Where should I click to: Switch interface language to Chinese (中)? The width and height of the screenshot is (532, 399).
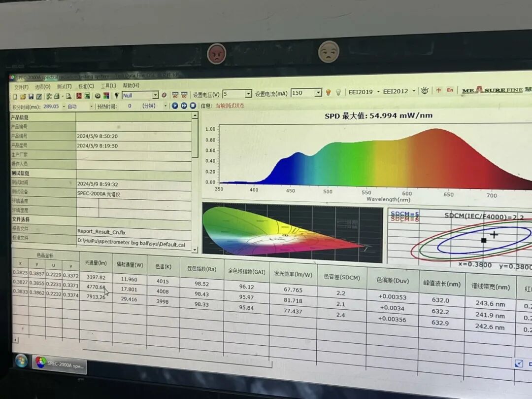click(x=439, y=90)
